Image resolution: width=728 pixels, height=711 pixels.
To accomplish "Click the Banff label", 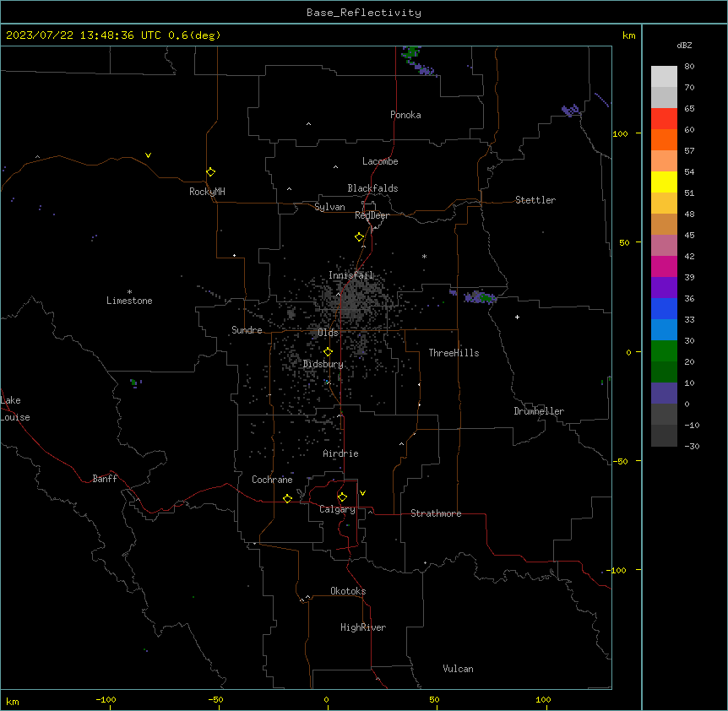I will (105, 479).
